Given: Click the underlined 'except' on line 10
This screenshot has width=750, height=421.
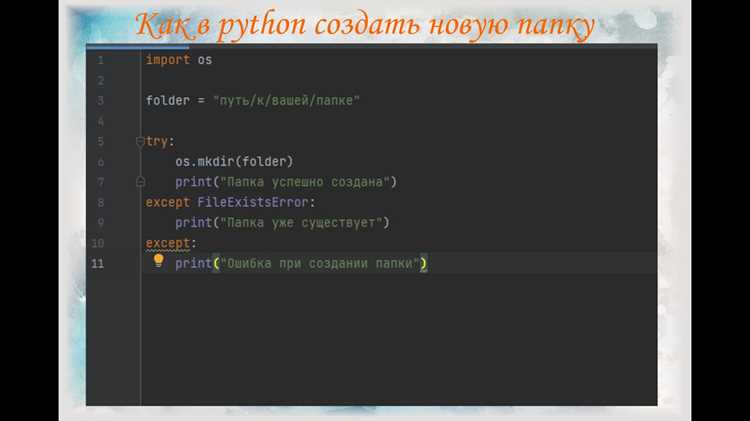Looking at the screenshot, I should pyautogui.click(x=168, y=243).
